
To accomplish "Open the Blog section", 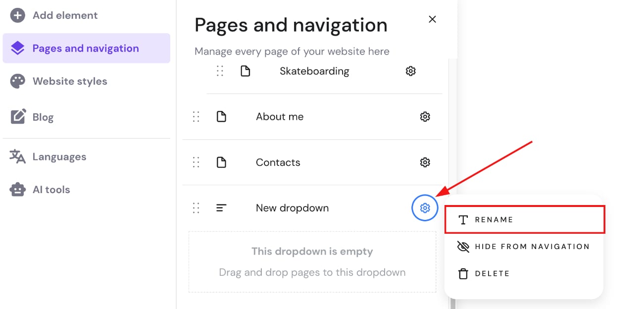I will [43, 117].
